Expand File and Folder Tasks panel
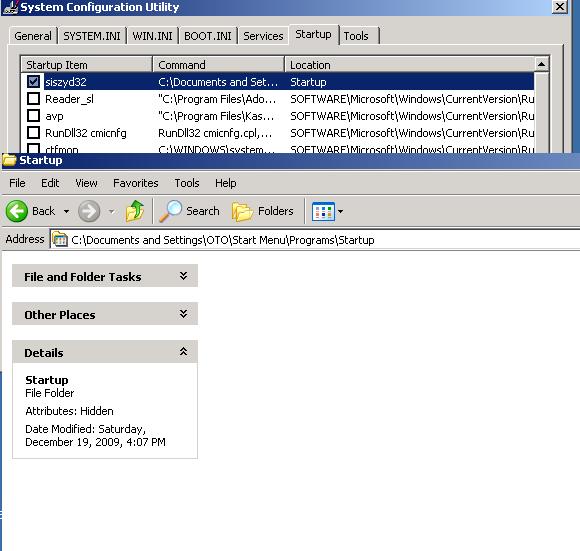The width and height of the screenshot is (580, 551). pyautogui.click(x=183, y=276)
